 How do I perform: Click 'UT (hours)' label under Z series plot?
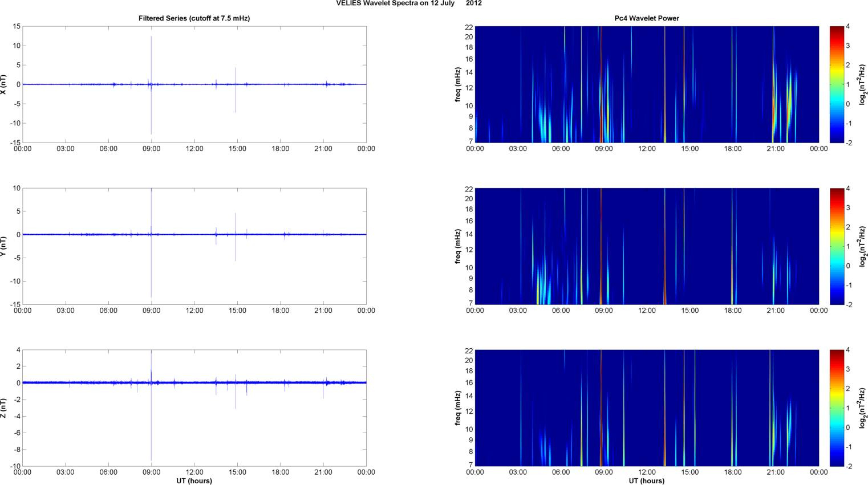(194, 480)
